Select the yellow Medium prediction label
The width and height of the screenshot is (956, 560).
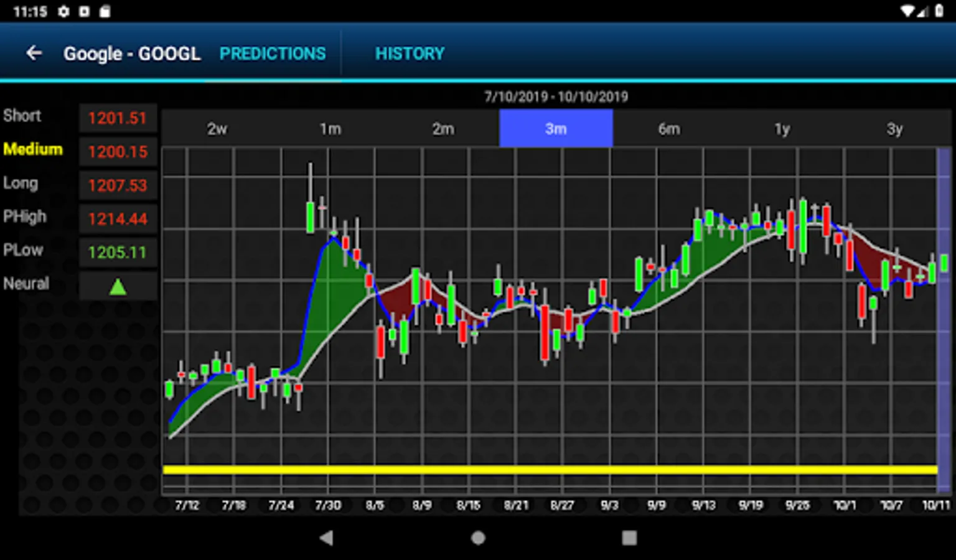click(33, 149)
